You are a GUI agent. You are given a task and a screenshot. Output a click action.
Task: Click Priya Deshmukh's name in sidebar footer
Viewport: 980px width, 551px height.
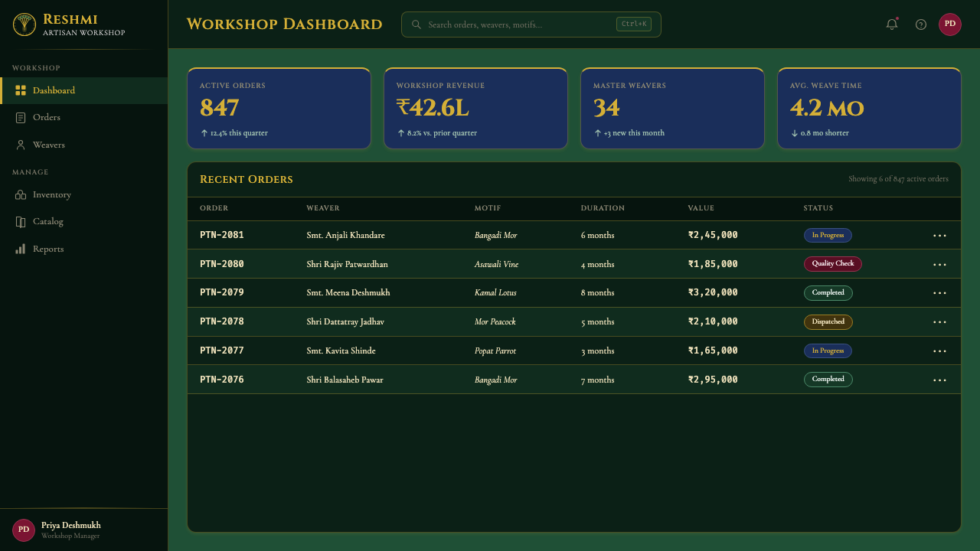71,525
